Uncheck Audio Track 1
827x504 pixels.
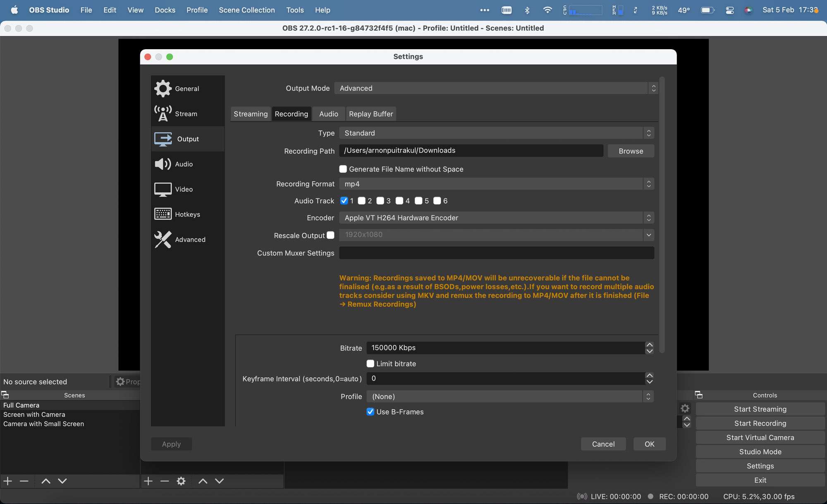[x=344, y=201]
